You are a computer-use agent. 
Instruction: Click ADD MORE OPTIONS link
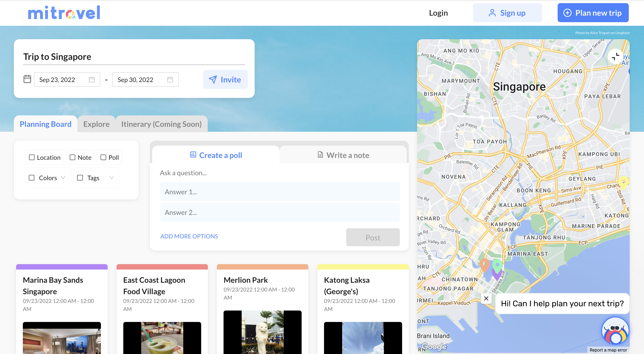(189, 236)
